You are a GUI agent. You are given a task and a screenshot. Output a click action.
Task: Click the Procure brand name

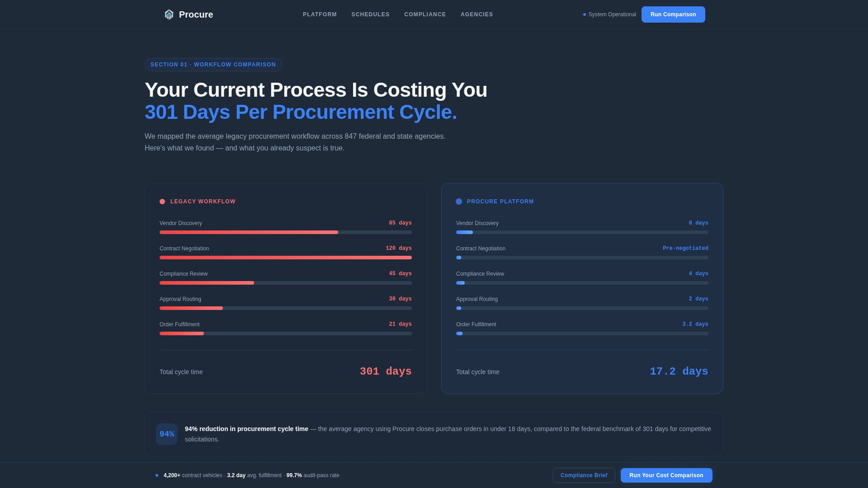(196, 14)
